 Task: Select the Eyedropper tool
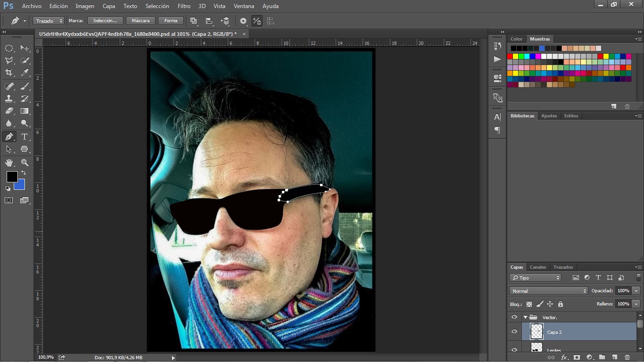click(25, 73)
